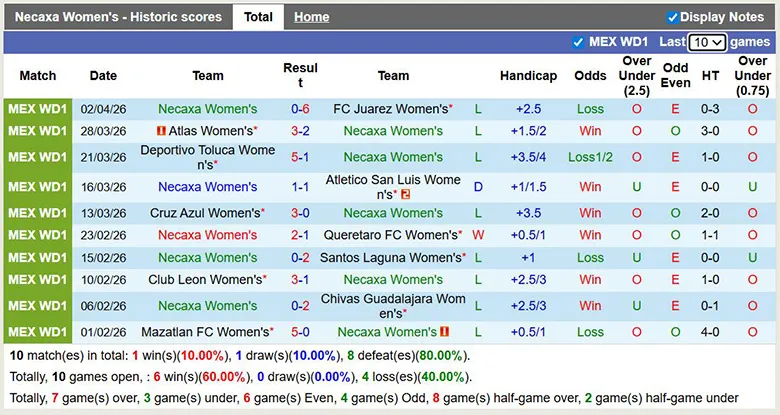Click the MEX WD1 league badge for 23/02/26
Viewport: 780px width, 415px height.
pyautogui.click(x=38, y=235)
